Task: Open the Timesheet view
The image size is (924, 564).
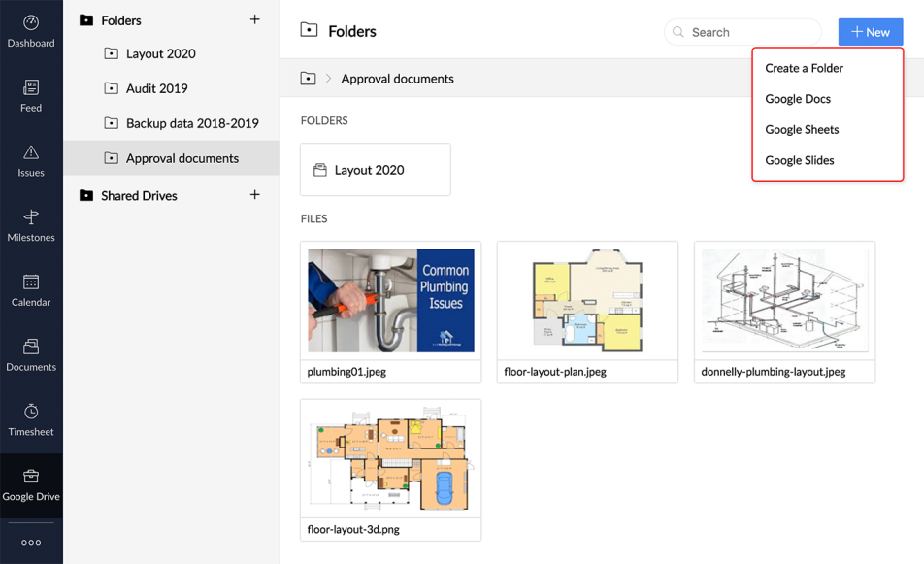Action: [31, 420]
